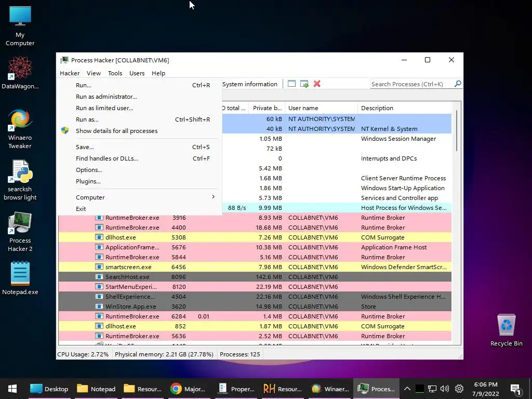
Task: Click the network tray icon
Action: [x=432, y=389]
